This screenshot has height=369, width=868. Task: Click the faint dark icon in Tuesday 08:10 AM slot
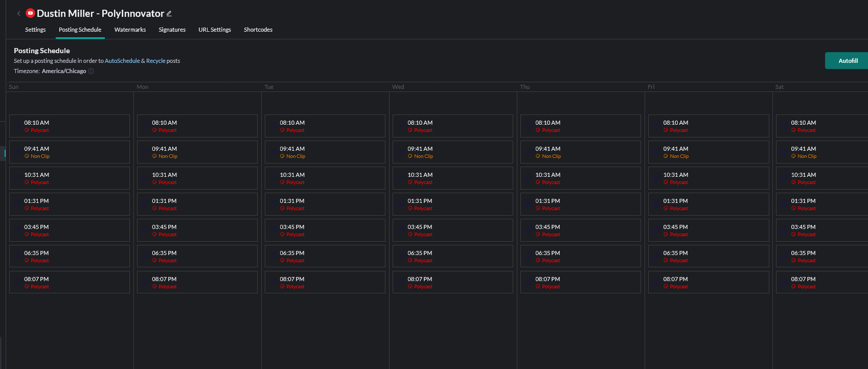click(272, 126)
